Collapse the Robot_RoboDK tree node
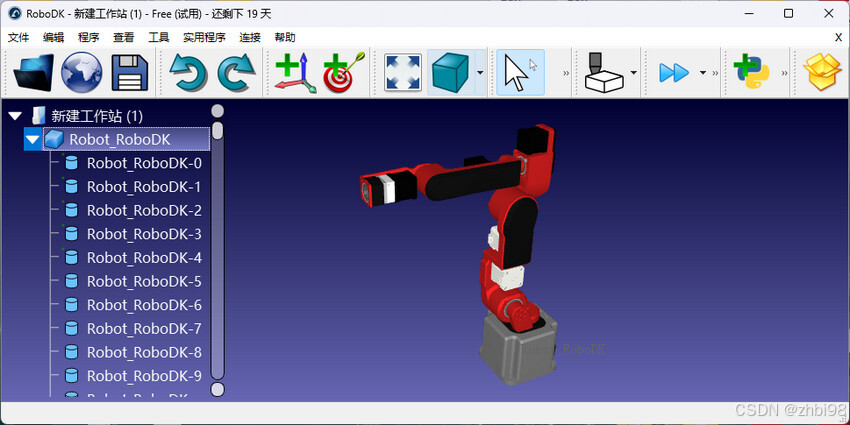 [x=33, y=140]
